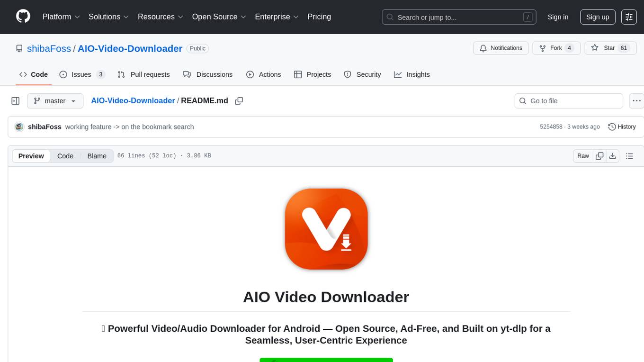
Task: Open the Projects tab
Action: coord(313,74)
